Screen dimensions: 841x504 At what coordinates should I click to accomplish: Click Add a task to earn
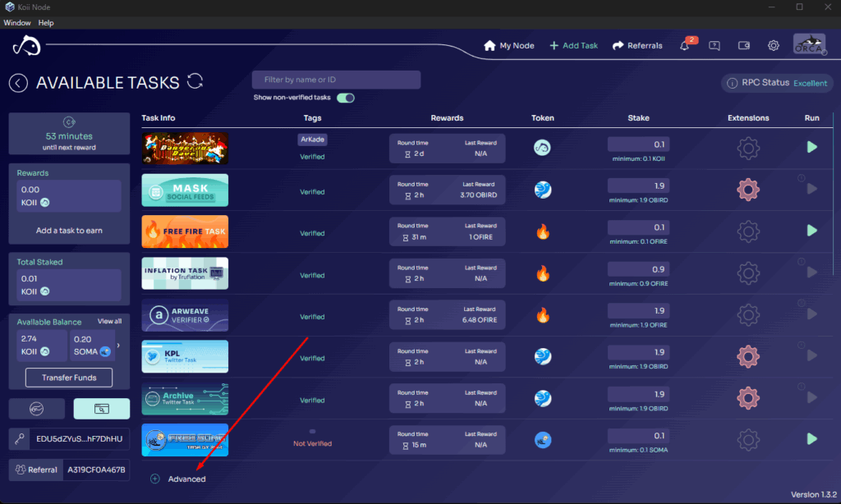(69, 231)
